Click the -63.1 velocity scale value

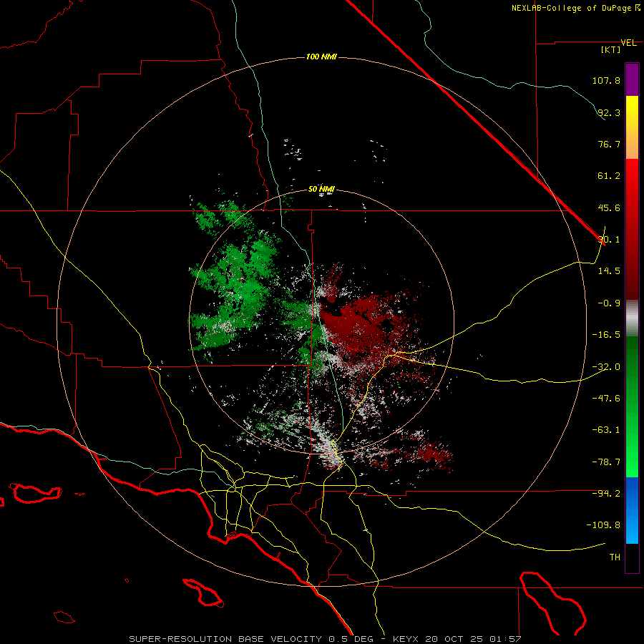pos(606,430)
